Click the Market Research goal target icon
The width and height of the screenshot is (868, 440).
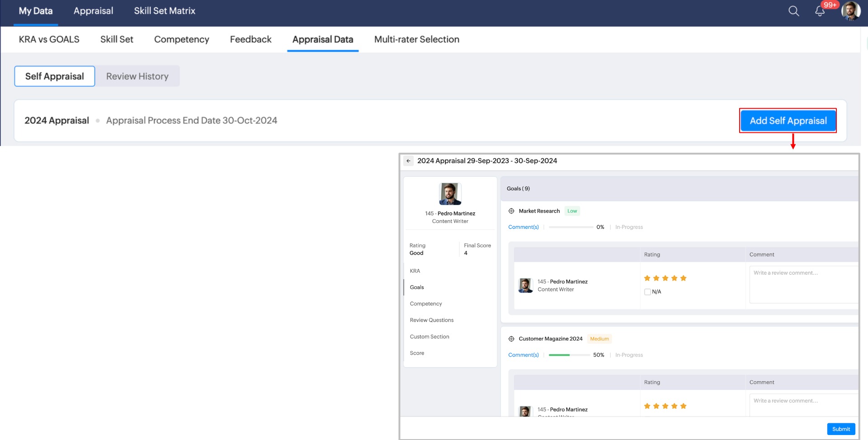pos(511,211)
